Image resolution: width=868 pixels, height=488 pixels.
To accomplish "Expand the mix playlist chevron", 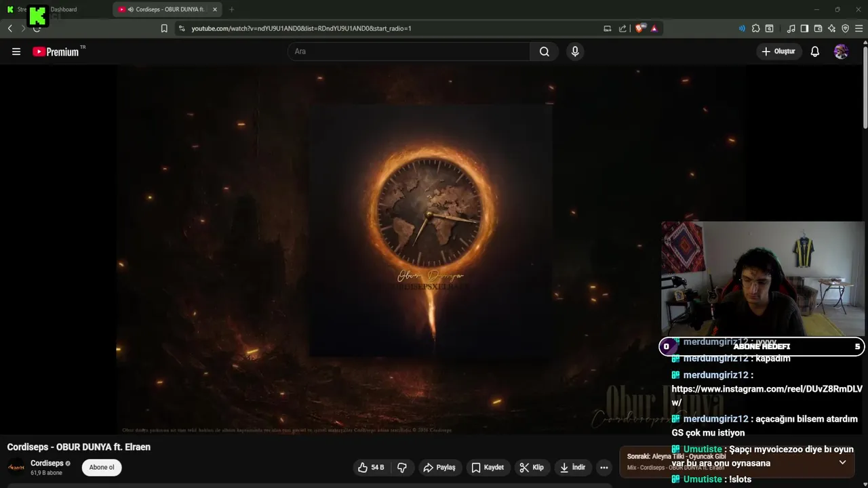I will 842,462.
